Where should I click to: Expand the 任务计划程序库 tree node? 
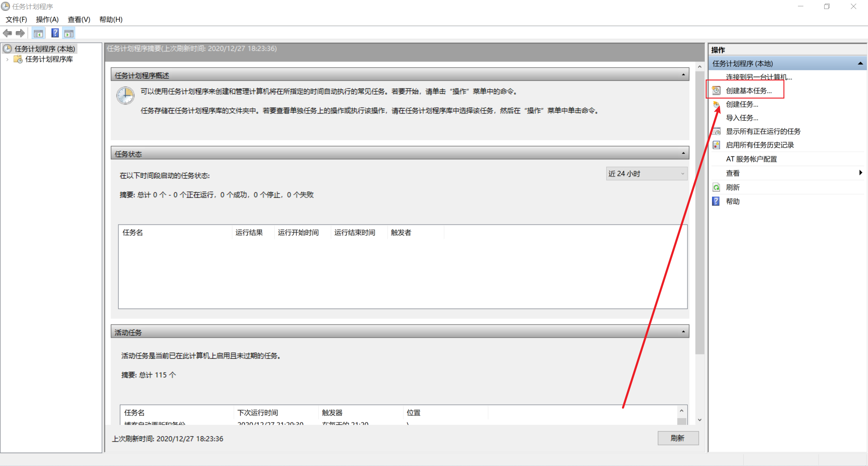click(7, 59)
